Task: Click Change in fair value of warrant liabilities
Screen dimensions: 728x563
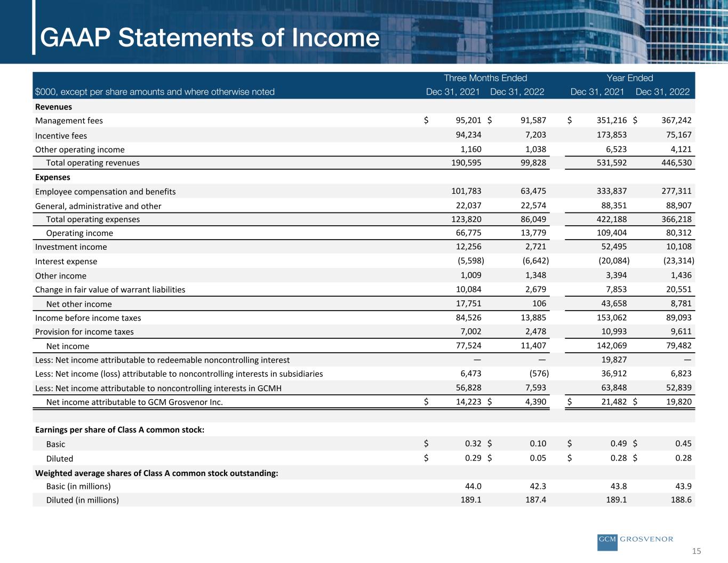Action: (x=110, y=290)
